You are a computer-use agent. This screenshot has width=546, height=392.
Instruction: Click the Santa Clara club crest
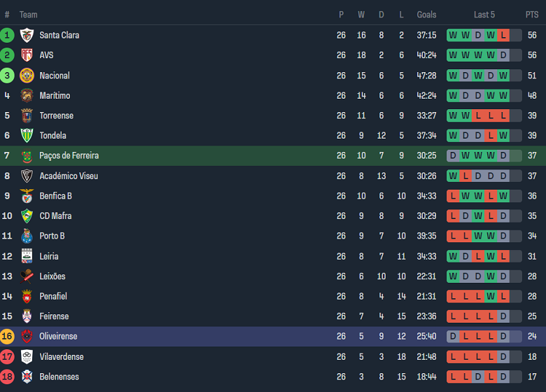click(x=27, y=35)
